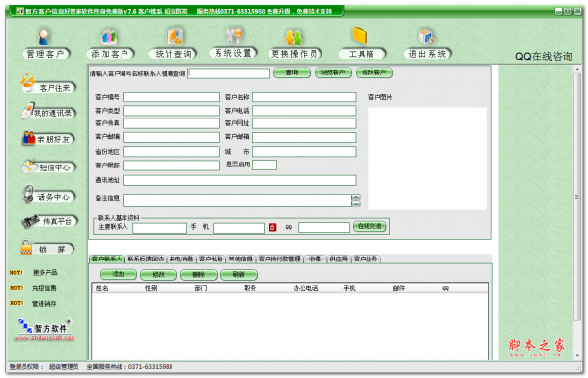
Task: Switch to the 供应商 tab
Action: pyautogui.click(x=339, y=259)
